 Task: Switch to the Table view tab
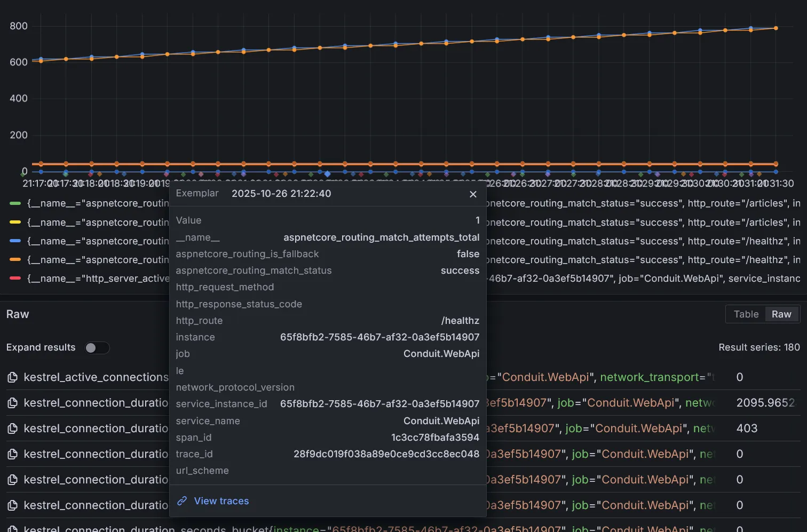tap(746, 314)
